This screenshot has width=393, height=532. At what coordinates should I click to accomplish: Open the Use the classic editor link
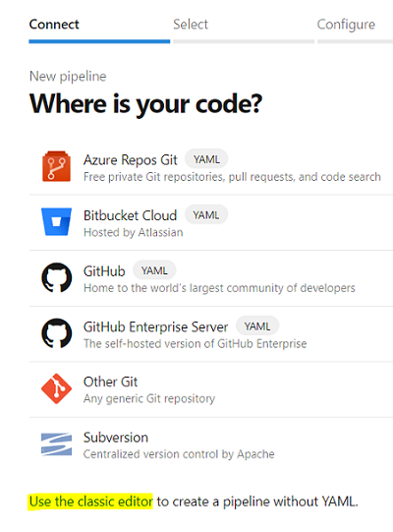click(x=90, y=502)
